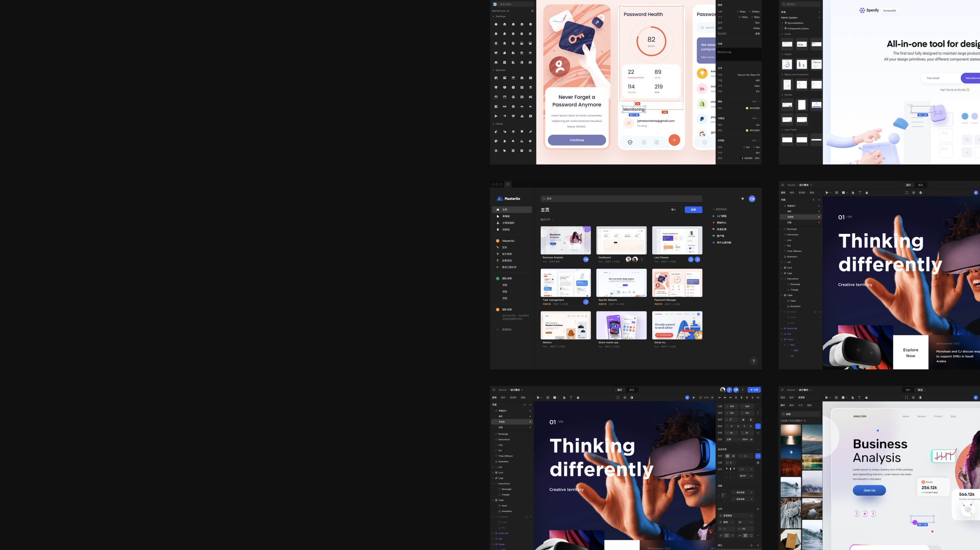Select the Pen tool in editor with 分享 button
The width and height of the screenshot is (980, 550).
[x=564, y=397]
